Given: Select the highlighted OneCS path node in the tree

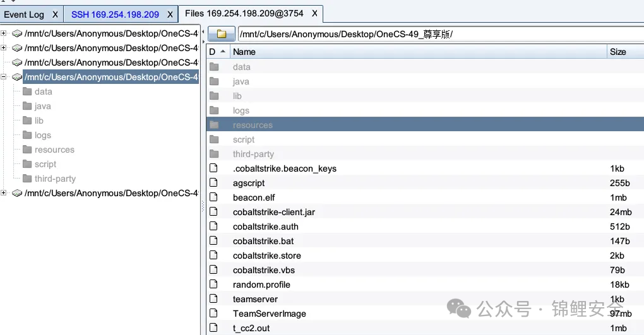Looking at the screenshot, I should (x=111, y=77).
